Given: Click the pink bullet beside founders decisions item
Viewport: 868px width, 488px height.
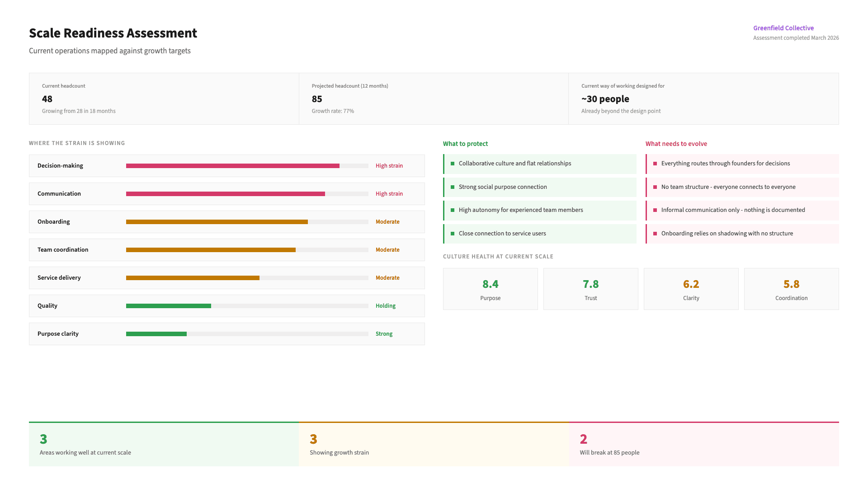Looking at the screenshot, I should click(x=655, y=164).
